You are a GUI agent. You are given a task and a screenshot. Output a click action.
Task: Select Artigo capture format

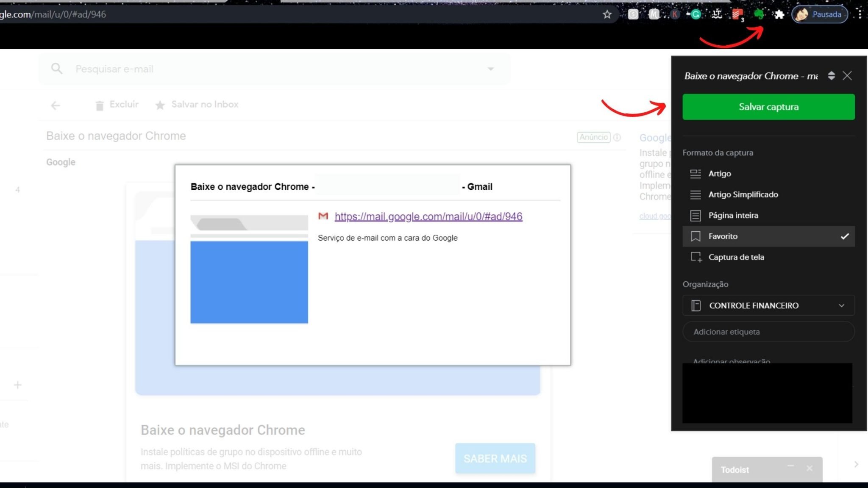768,174
